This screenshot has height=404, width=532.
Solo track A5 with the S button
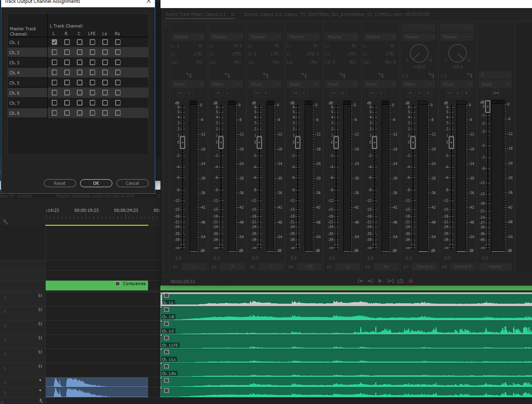click(x=342, y=93)
